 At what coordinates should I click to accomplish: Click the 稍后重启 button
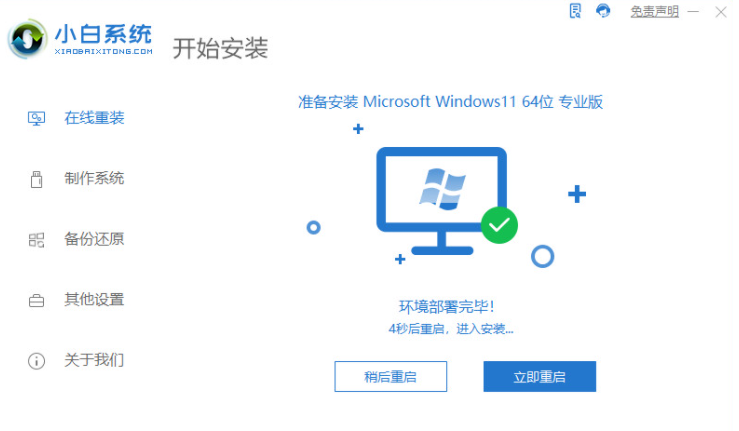[x=391, y=376]
